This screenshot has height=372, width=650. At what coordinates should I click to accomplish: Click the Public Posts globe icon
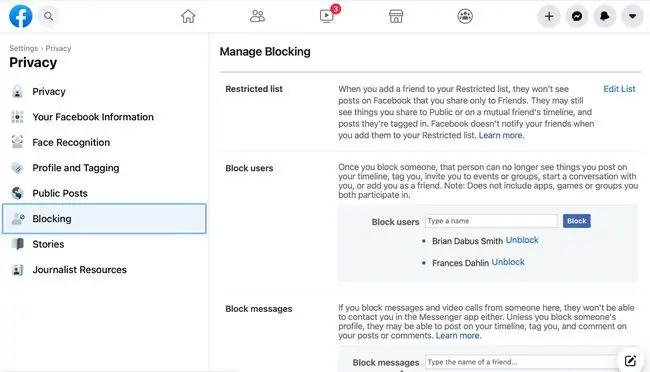17,193
